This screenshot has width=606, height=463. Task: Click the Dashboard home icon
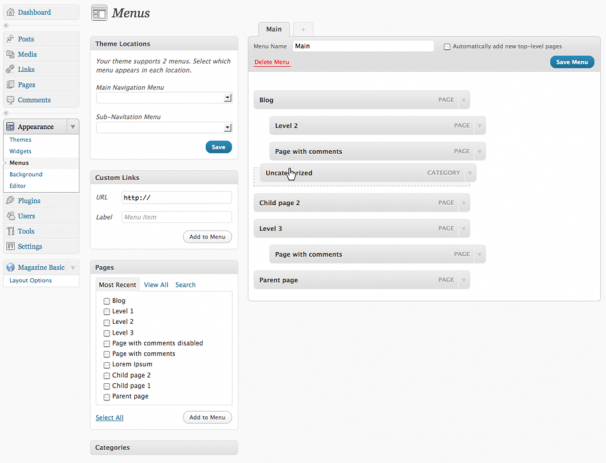tap(10, 12)
